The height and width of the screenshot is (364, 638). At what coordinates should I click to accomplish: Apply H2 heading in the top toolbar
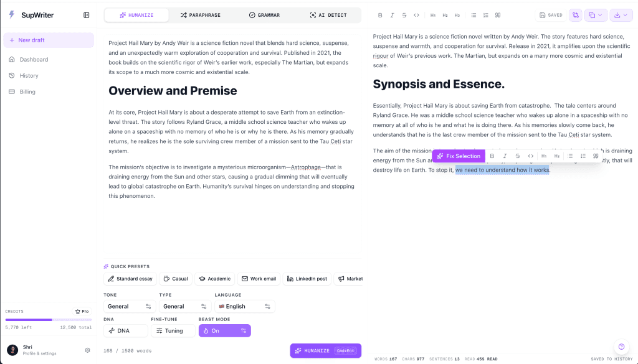coord(445,15)
